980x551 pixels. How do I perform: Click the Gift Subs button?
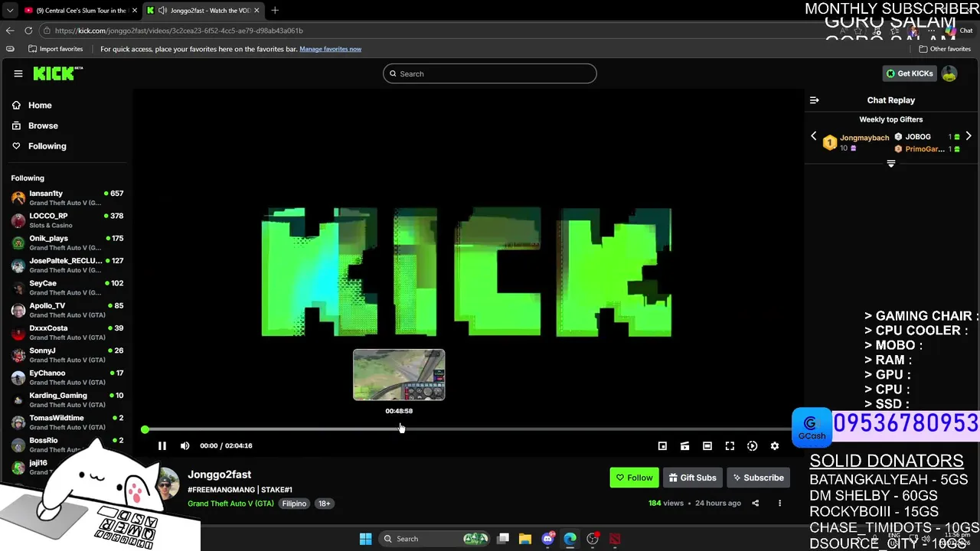tap(692, 478)
